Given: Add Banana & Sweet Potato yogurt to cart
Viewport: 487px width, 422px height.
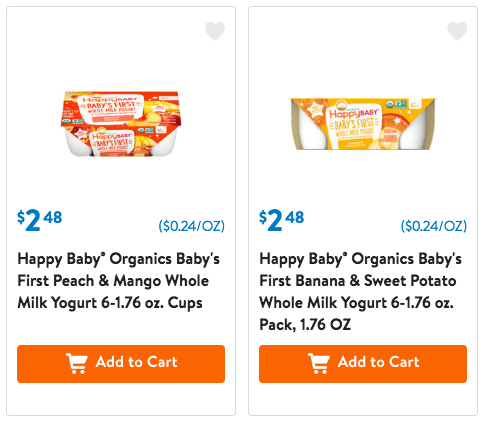Looking at the screenshot, I should (x=363, y=364).
